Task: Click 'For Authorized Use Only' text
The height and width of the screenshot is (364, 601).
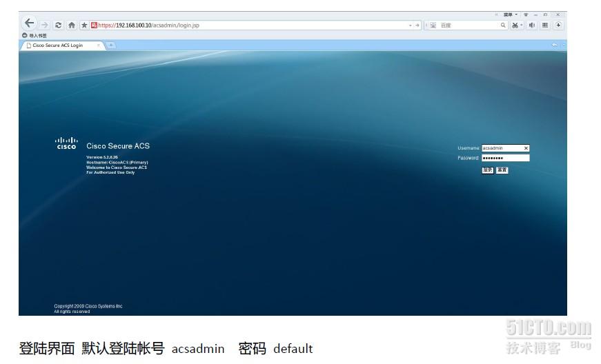Action: pos(110,172)
